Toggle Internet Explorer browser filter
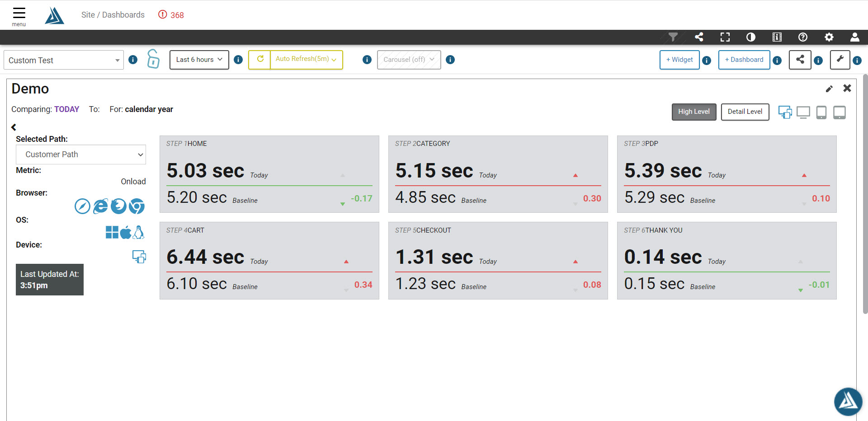 tap(100, 206)
